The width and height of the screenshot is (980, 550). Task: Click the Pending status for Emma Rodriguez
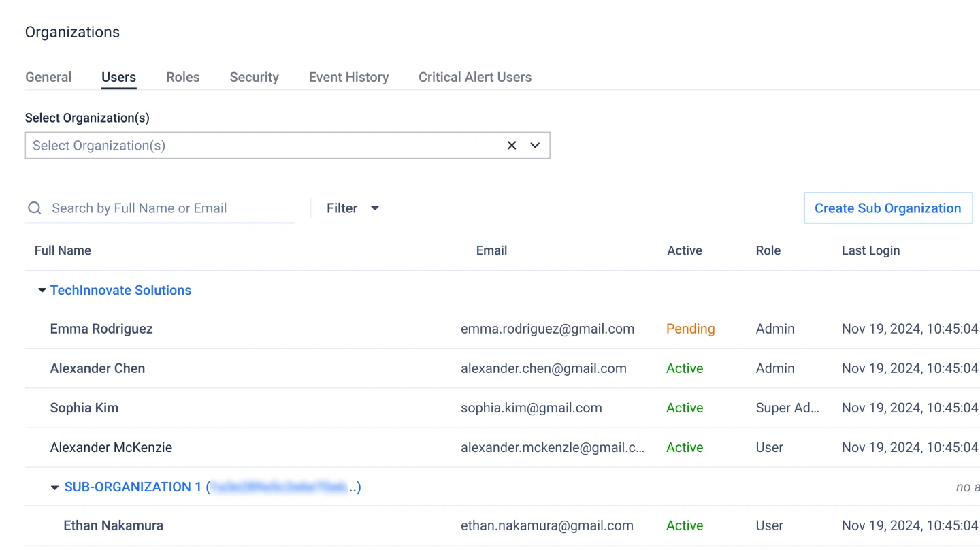point(690,329)
